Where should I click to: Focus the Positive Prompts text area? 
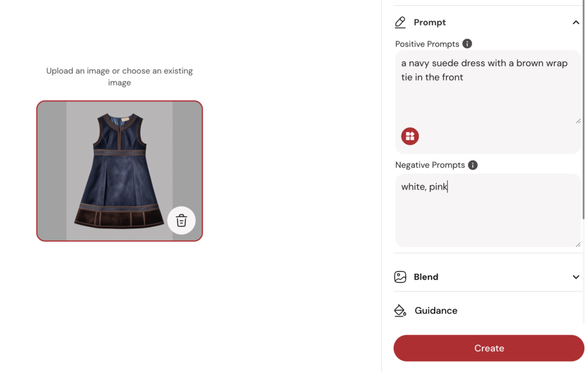pos(488,87)
